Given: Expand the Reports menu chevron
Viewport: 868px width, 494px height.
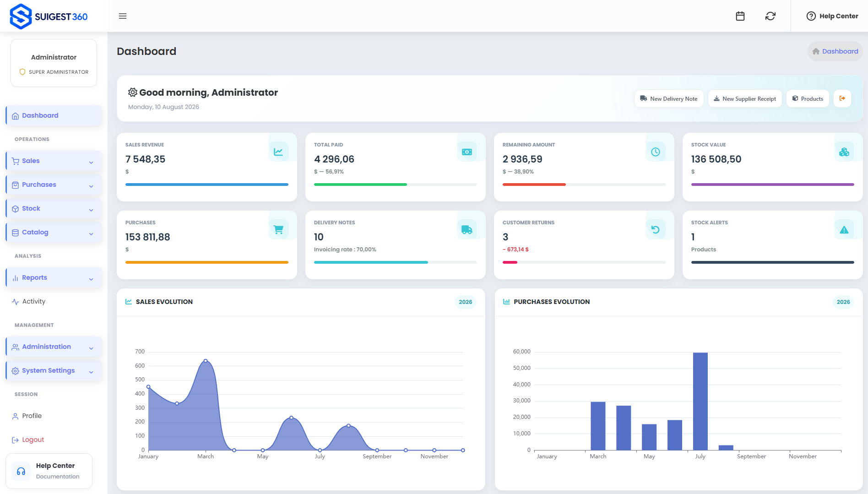Looking at the screenshot, I should click(91, 279).
